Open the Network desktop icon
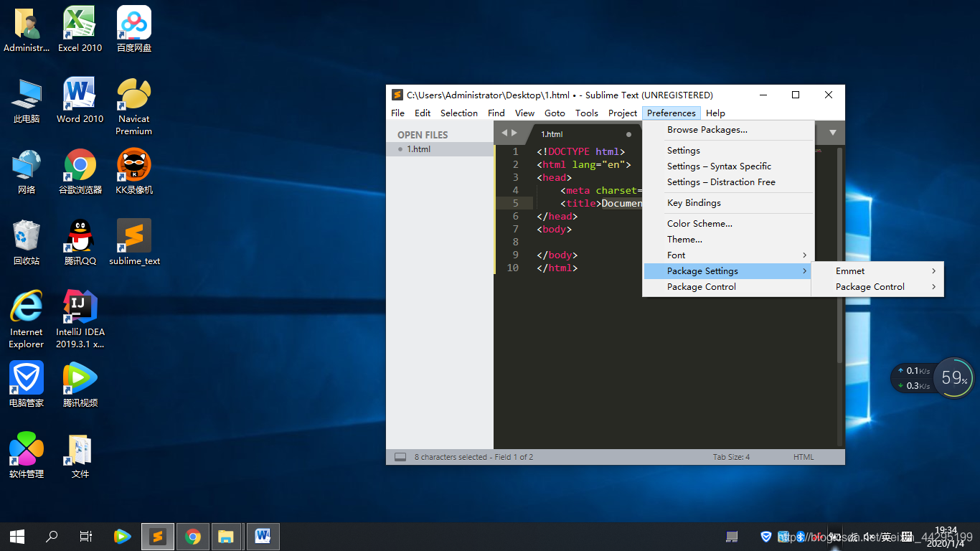Image resolution: width=980 pixels, height=551 pixels. [27, 171]
